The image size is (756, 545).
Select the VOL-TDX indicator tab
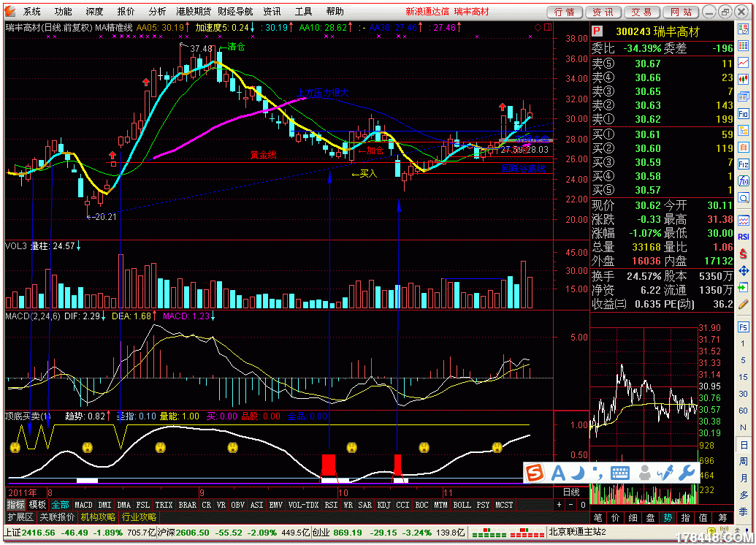[x=303, y=505]
